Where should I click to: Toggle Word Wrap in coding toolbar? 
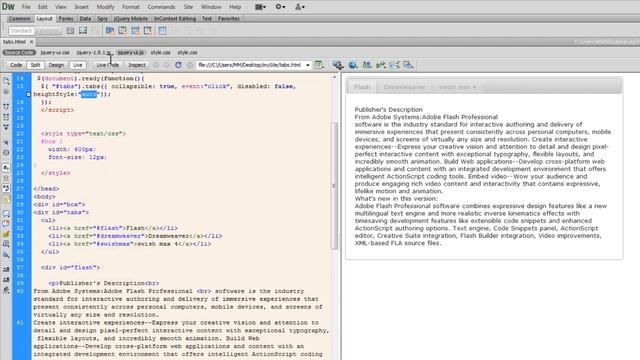6,188
